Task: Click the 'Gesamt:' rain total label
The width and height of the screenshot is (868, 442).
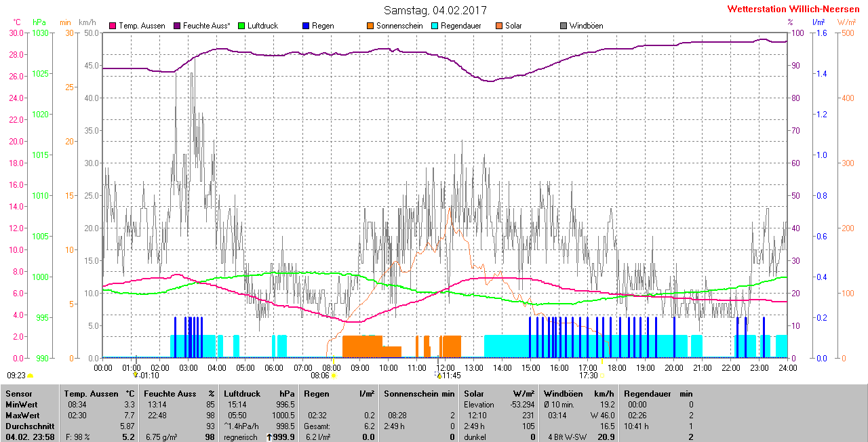Action: (x=318, y=426)
